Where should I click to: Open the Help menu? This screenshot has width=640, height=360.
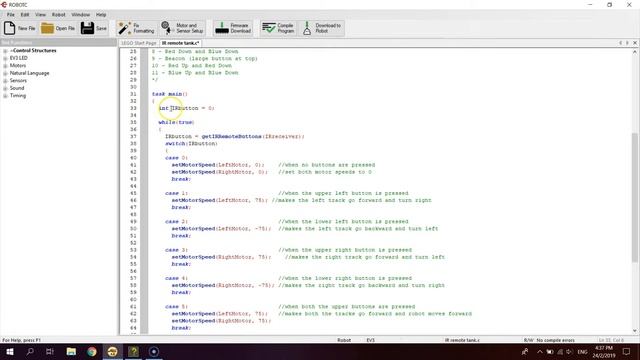pos(101,15)
